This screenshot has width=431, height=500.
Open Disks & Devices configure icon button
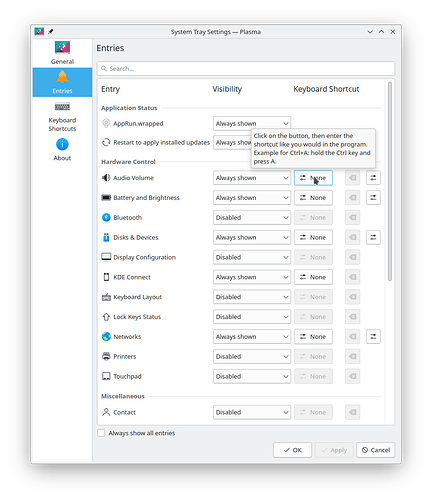[373, 237]
